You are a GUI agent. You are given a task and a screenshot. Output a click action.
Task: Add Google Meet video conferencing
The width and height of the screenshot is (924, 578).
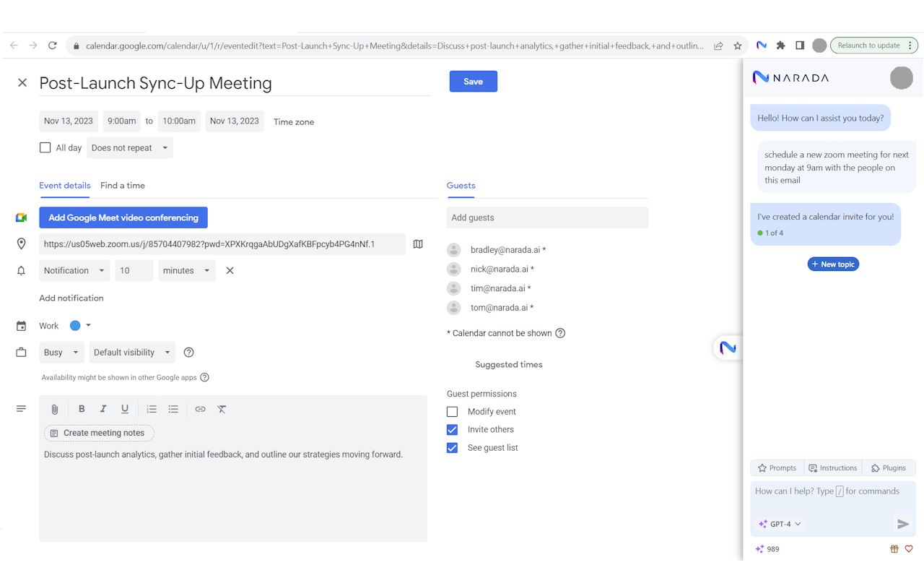[123, 217]
